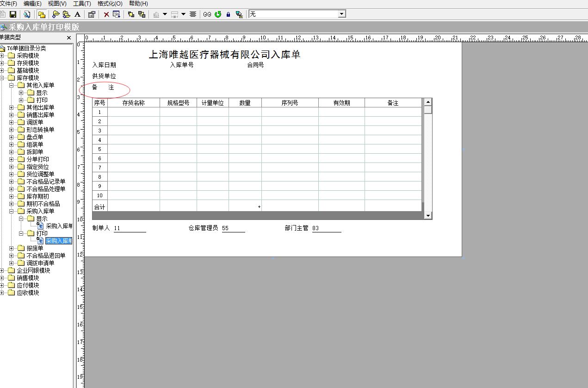The image size is (588, 388).
Task: Click the same-size spacing icon
Action: 174,14
